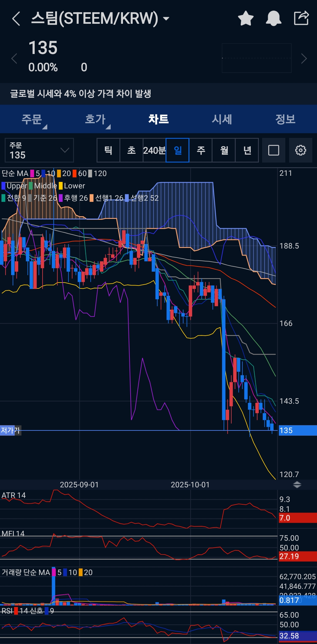Toggle fullscreen chart square icon

pyautogui.click(x=274, y=150)
